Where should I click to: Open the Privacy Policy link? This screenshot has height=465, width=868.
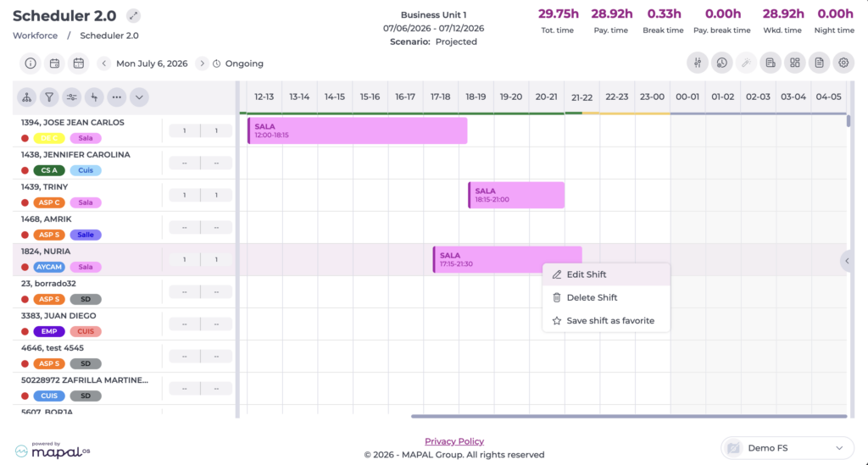pos(454,441)
